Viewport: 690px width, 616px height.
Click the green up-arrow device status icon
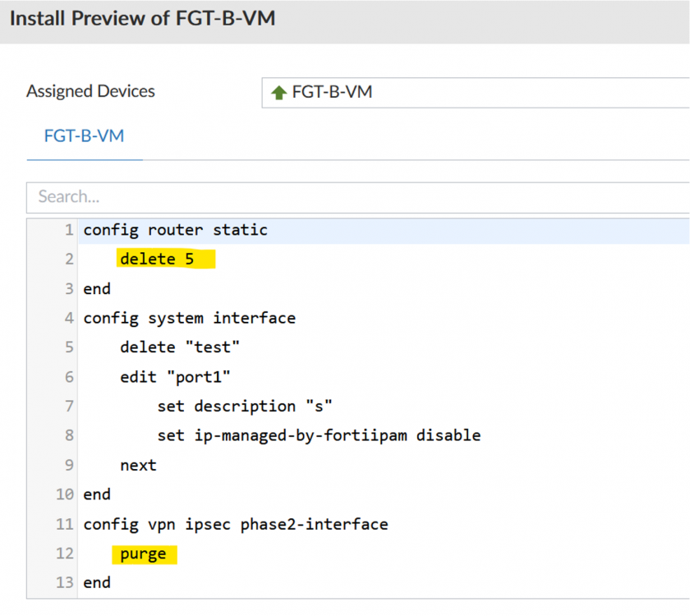pyautogui.click(x=278, y=93)
